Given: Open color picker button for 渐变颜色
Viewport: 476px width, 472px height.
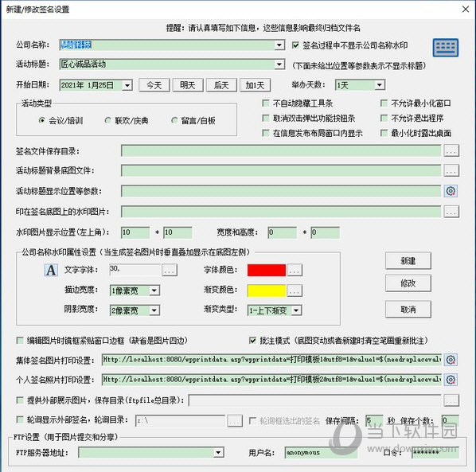Looking at the screenshot, I should pyautogui.click(x=295, y=291).
